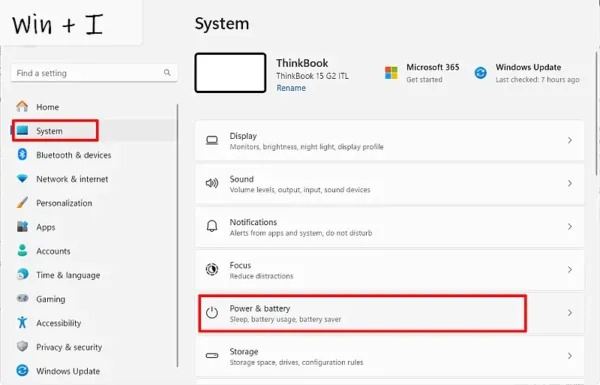This screenshot has height=385, width=600.
Task: Open Accessibility label in sidebar
Action: 59,323
